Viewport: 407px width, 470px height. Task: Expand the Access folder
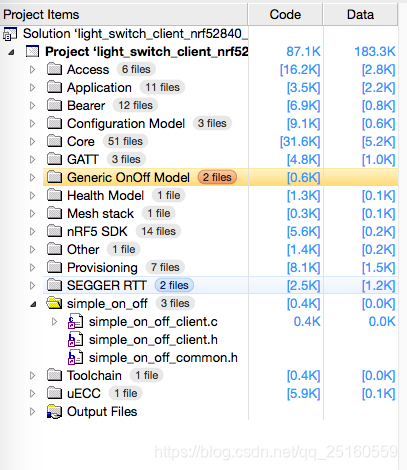click(x=32, y=69)
